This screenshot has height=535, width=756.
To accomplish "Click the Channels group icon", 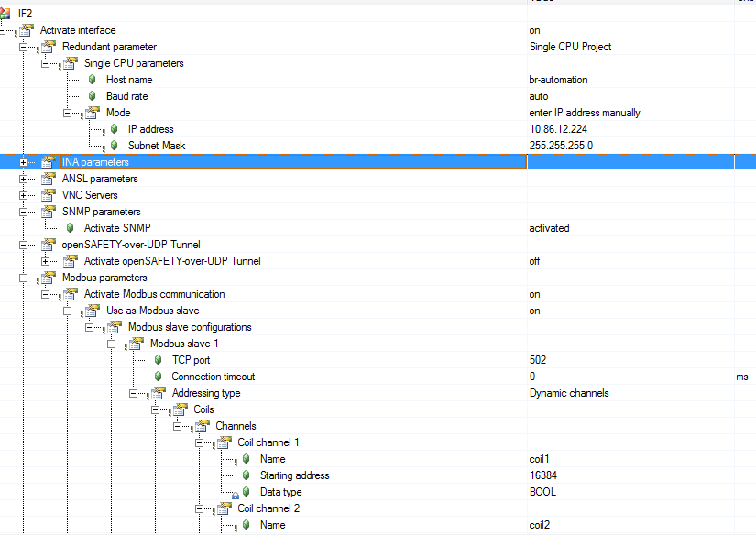I will [203, 426].
